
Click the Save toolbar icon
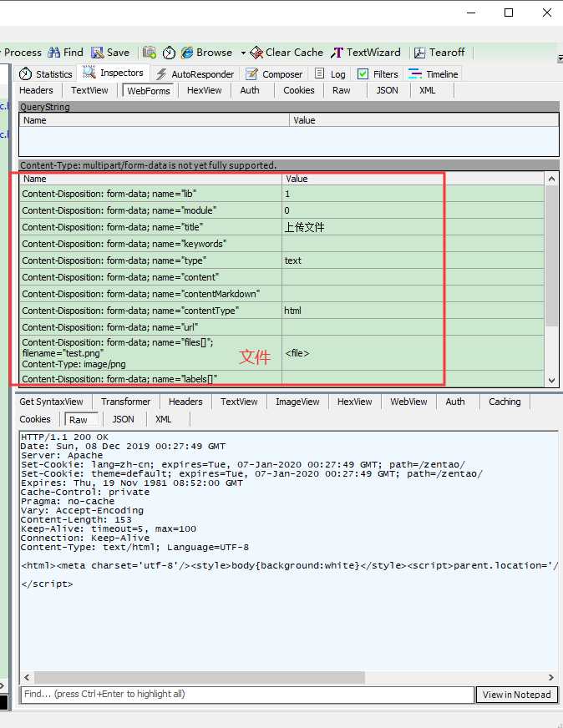click(97, 53)
